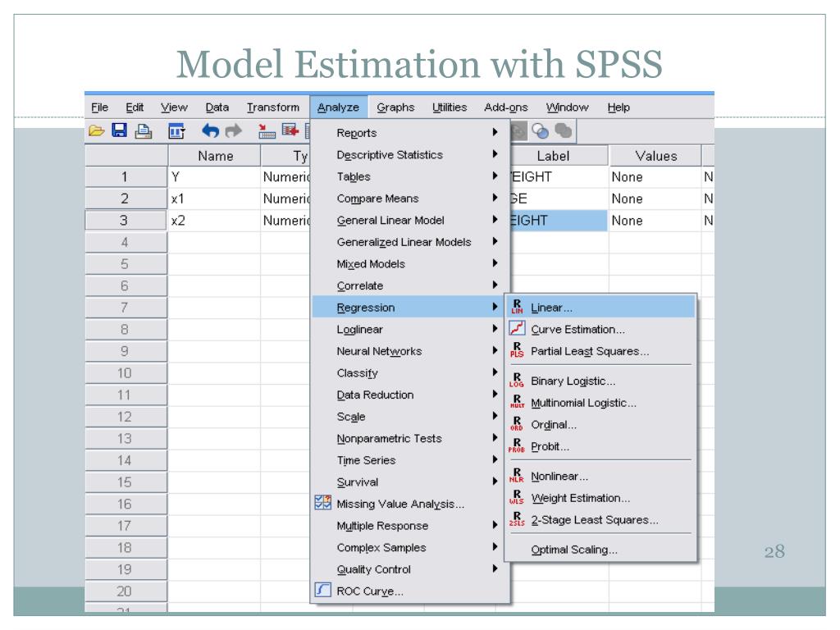Click the Go to Variable icon

[290, 130]
